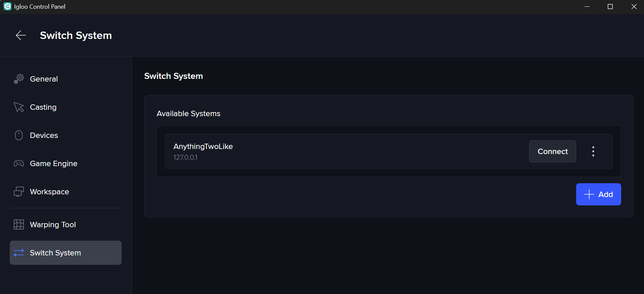Viewport: 644px width, 294px height.
Task: Select the Warping Tool grid icon
Action: [x=19, y=225]
